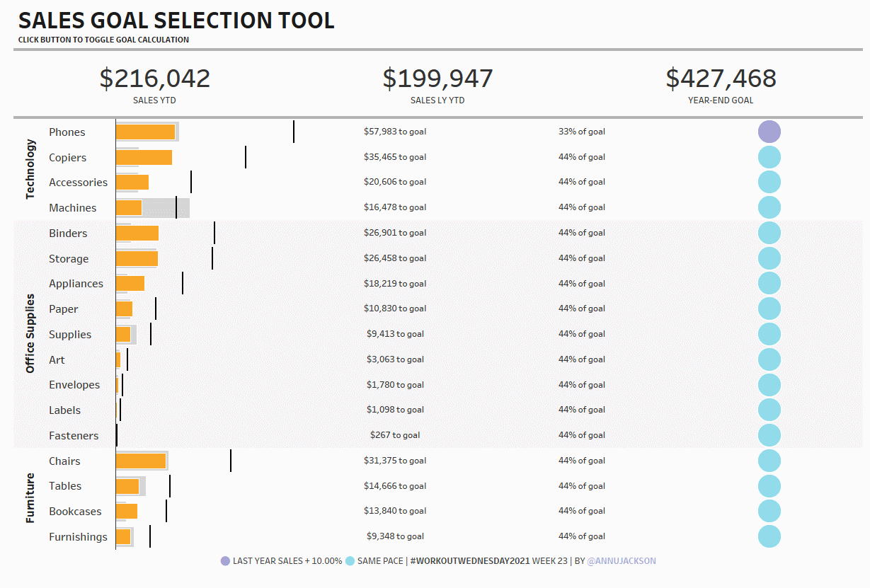Click the Fasteners row goal circle

coord(769,435)
